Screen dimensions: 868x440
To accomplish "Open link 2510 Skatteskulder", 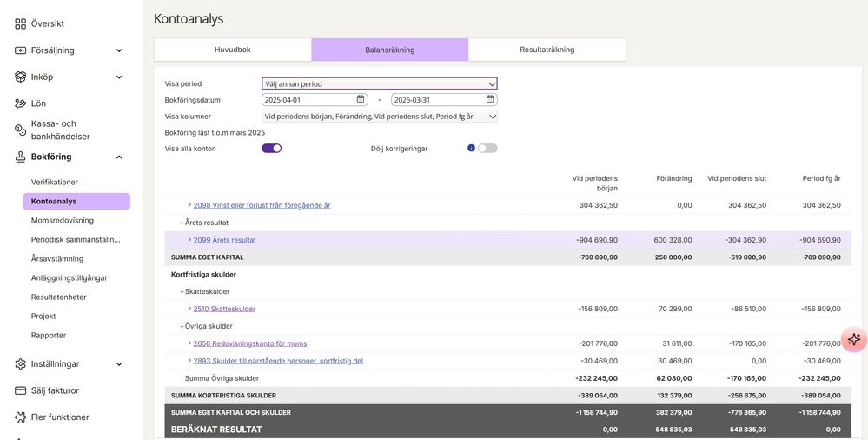I will pyautogui.click(x=224, y=309).
